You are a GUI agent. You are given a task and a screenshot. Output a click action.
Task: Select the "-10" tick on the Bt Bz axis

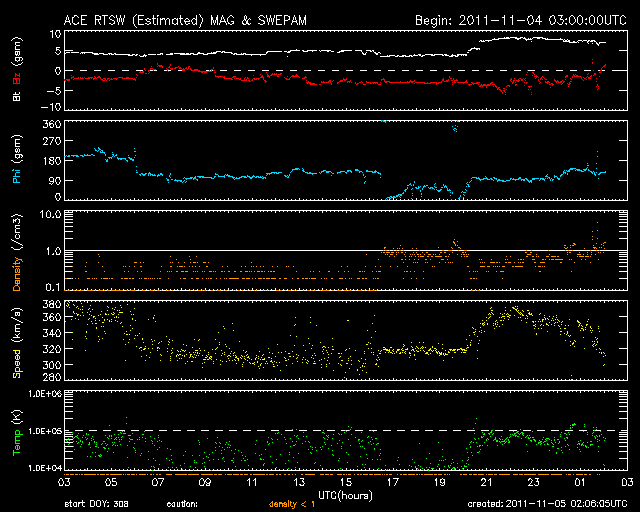coord(51,107)
